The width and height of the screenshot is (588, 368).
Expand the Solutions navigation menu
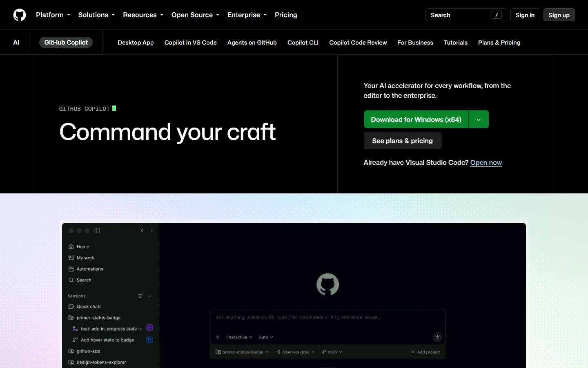[96, 15]
